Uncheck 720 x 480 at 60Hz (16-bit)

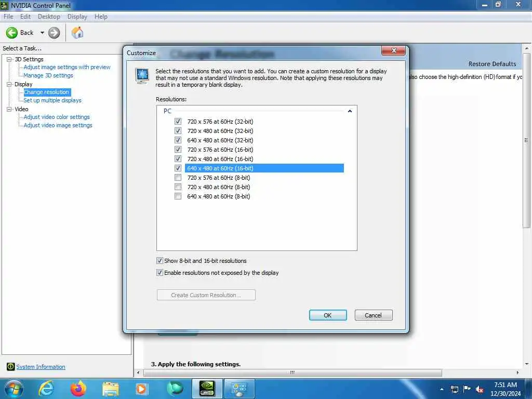tap(178, 159)
